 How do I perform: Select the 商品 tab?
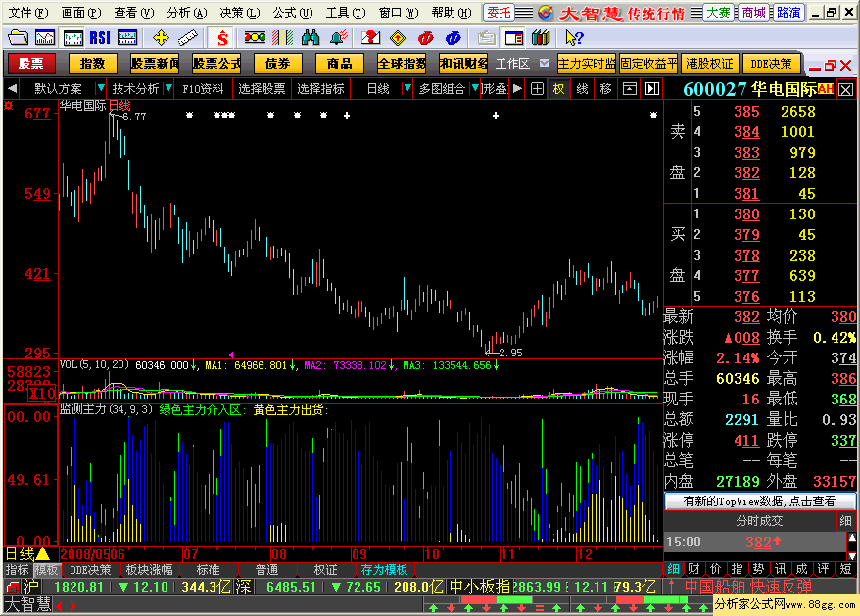point(340,64)
